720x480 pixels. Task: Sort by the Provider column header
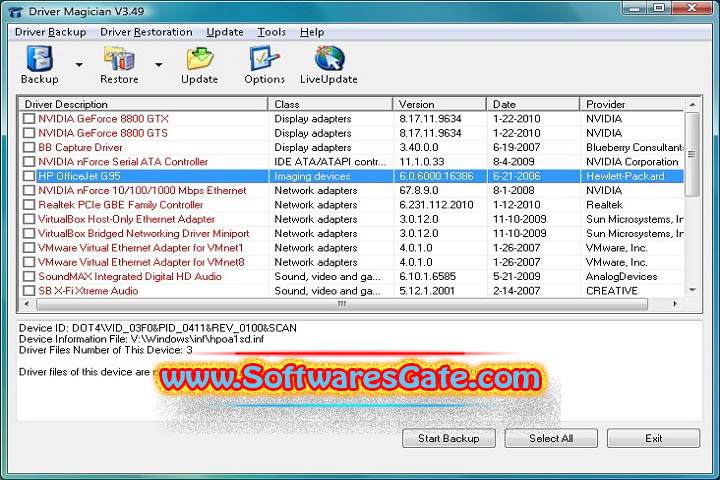[x=632, y=104]
